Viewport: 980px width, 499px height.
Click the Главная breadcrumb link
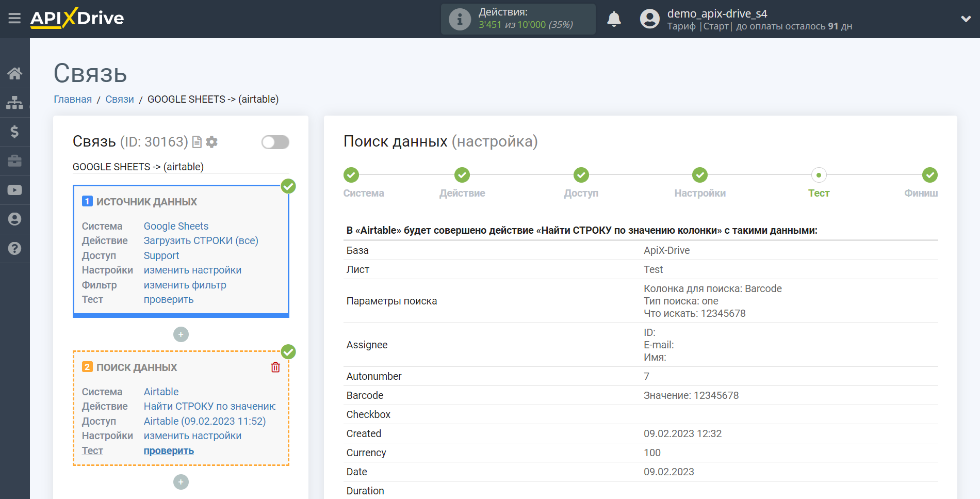73,99
